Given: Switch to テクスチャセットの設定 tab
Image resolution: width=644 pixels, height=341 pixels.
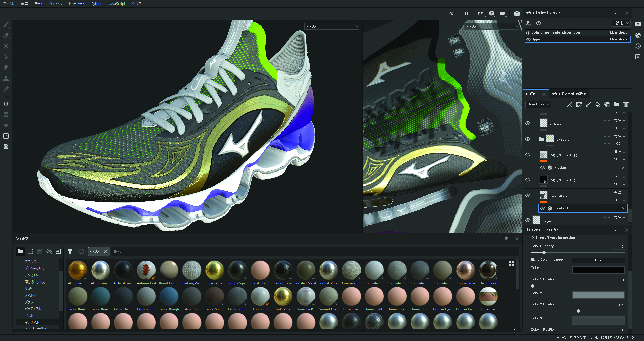Looking at the screenshot, I should [x=569, y=94].
